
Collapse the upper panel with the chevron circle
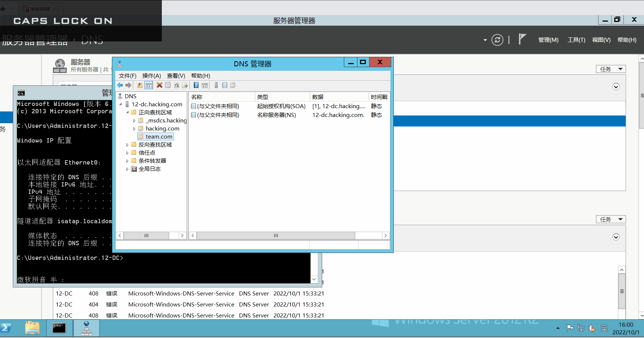click(x=616, y=87)
